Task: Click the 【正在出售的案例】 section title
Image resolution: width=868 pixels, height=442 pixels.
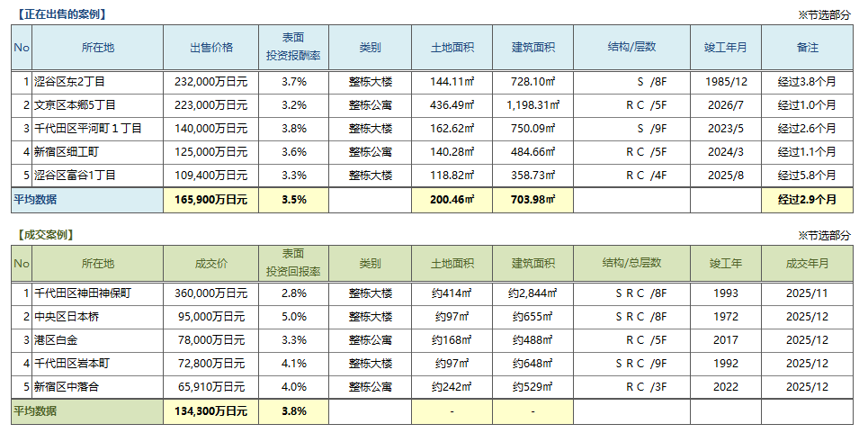Action: click(x=60, y=14)
